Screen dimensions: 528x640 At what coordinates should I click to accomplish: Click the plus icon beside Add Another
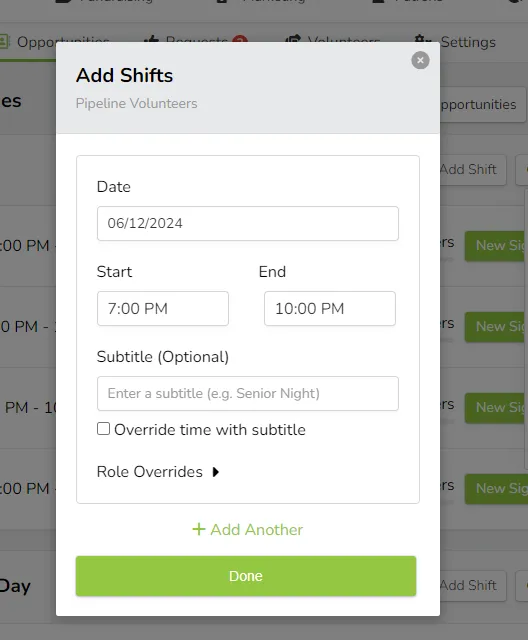[x=199, y=529]
